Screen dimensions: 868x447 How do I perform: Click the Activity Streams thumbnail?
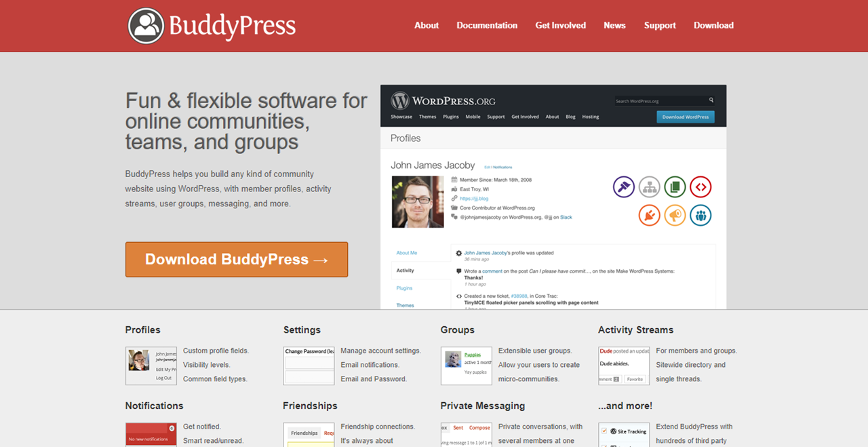point(624,366)
